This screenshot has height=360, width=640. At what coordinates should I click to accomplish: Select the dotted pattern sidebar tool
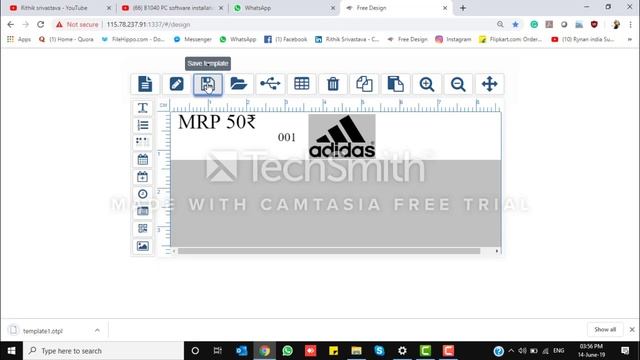(142, 142)
